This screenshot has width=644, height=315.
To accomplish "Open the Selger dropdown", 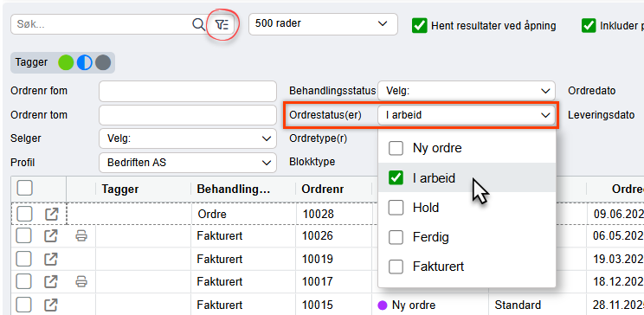I will click(x=188, y=138).
